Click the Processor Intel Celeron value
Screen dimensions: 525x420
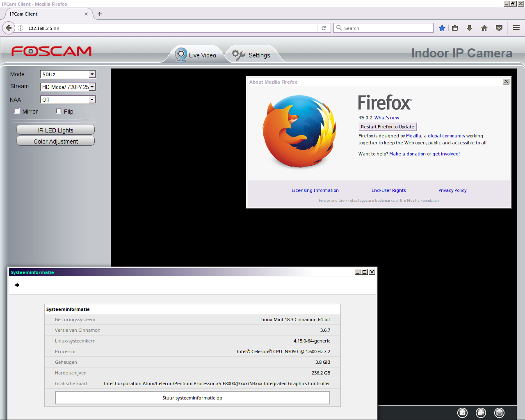click(283, 352)
